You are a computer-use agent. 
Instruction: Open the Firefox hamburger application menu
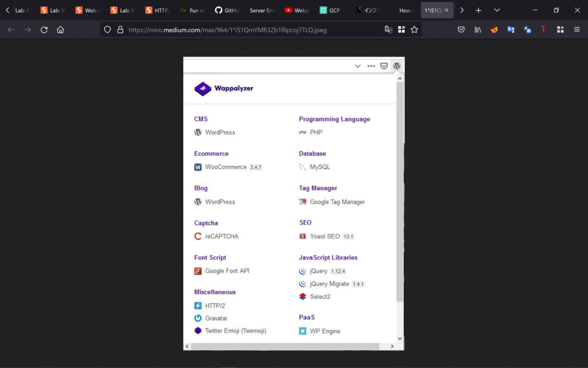[x=577, y=30]
